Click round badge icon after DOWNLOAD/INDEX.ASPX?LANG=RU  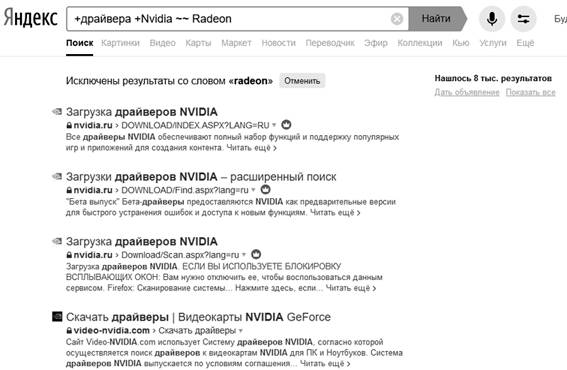[x=286, y=125]
